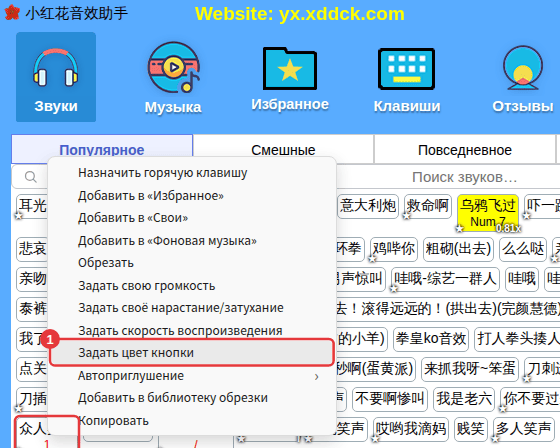Open the Избранное star folder icon
This screenshot has width=560, height=448.
(x=290, y=68)
